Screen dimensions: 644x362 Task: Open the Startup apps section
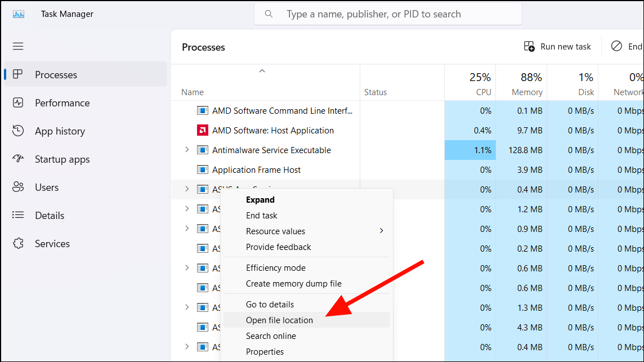point(64,159)
